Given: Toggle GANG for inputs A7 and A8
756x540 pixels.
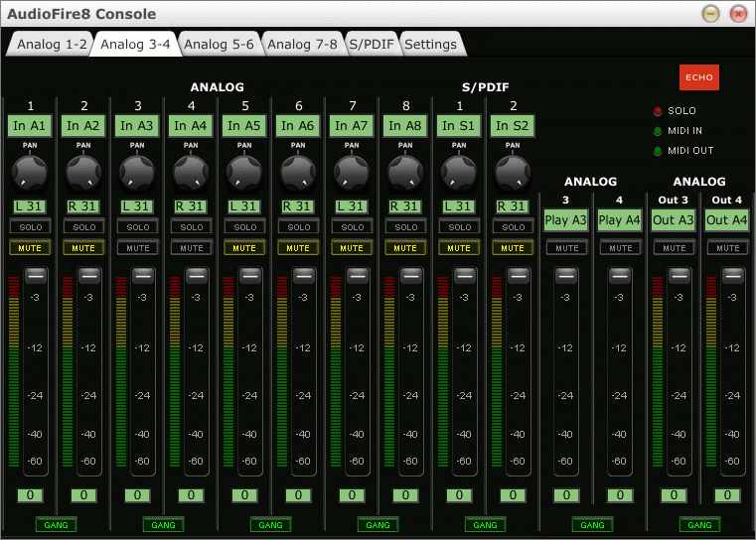Looking at the screenshot, I should tap(378, 525).
